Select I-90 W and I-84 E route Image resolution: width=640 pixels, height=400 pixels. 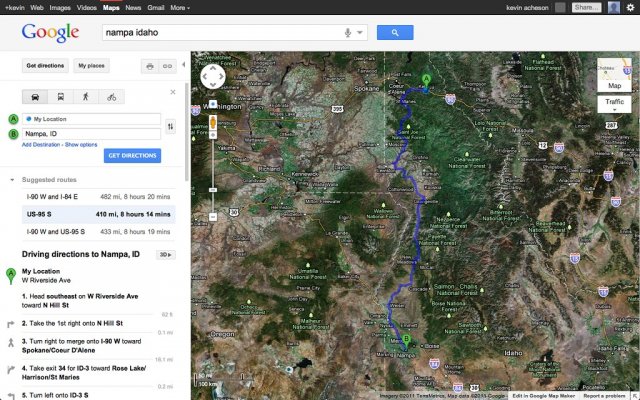click(x=98, y=197)
